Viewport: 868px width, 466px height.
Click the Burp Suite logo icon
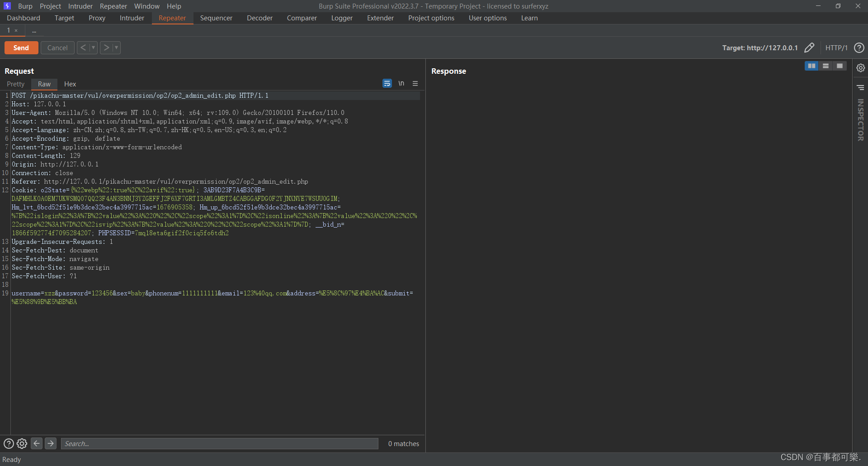pyautogui.click(x=7, y=6)
